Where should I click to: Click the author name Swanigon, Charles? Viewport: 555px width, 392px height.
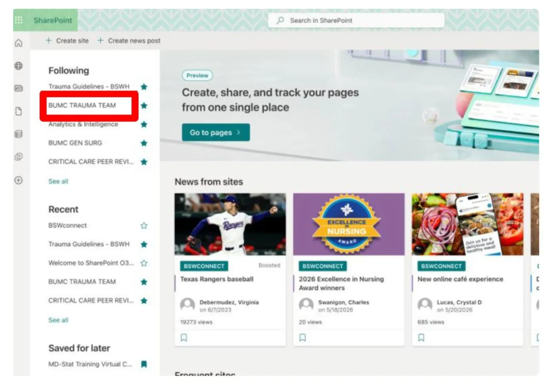coord(343,302)
